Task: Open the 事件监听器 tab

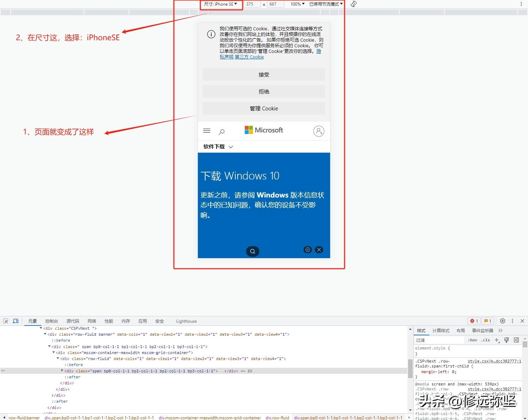Action: [x=483, y=330]
